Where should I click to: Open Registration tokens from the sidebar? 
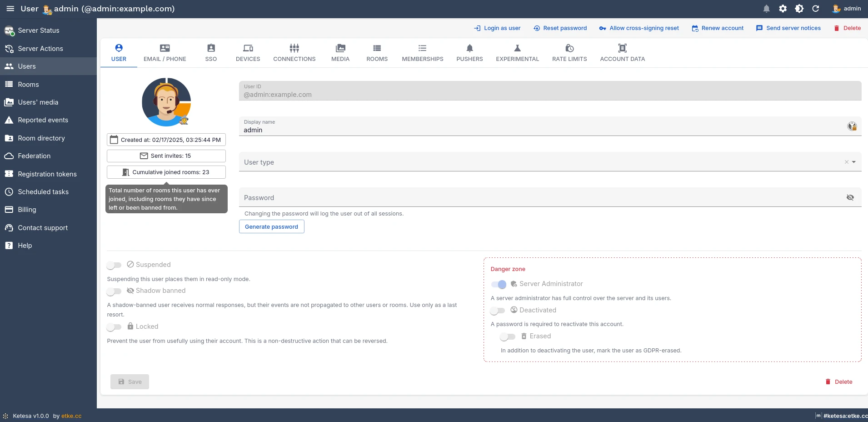pos(47,174)
